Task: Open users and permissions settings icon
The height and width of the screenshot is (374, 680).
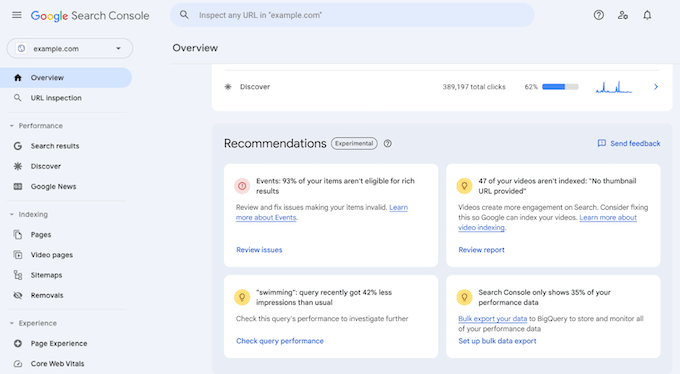Action: 623,15
